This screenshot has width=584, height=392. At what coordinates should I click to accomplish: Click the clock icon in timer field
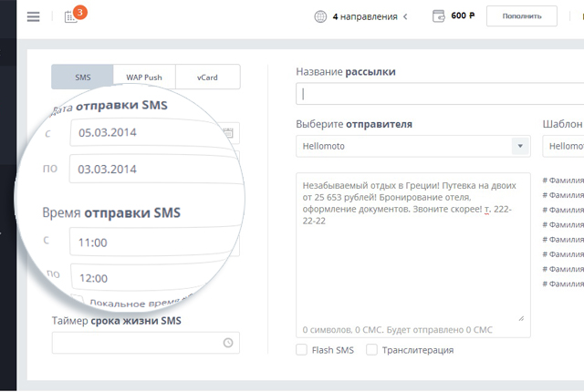pos(228,343)
